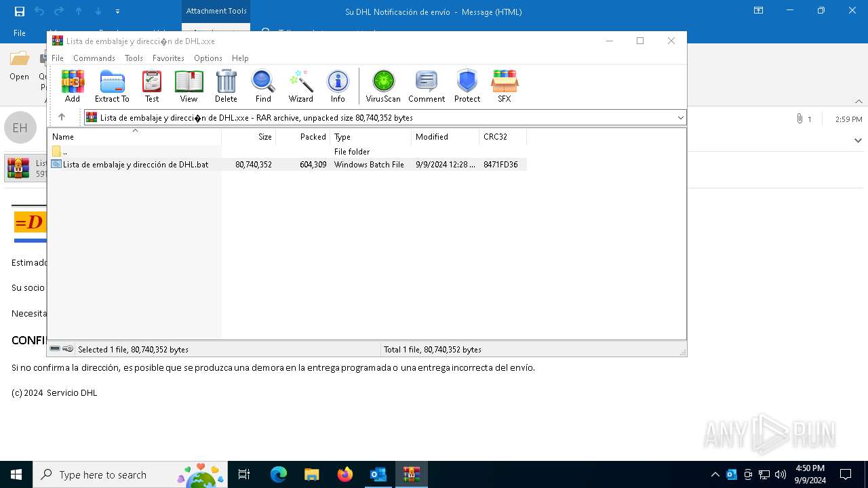Image resolution: width=868 pixels, height=488 pixels.
Task: Switch to WinRAR on the taskbar
Action: pyautogui.click(x=411, y=474)
